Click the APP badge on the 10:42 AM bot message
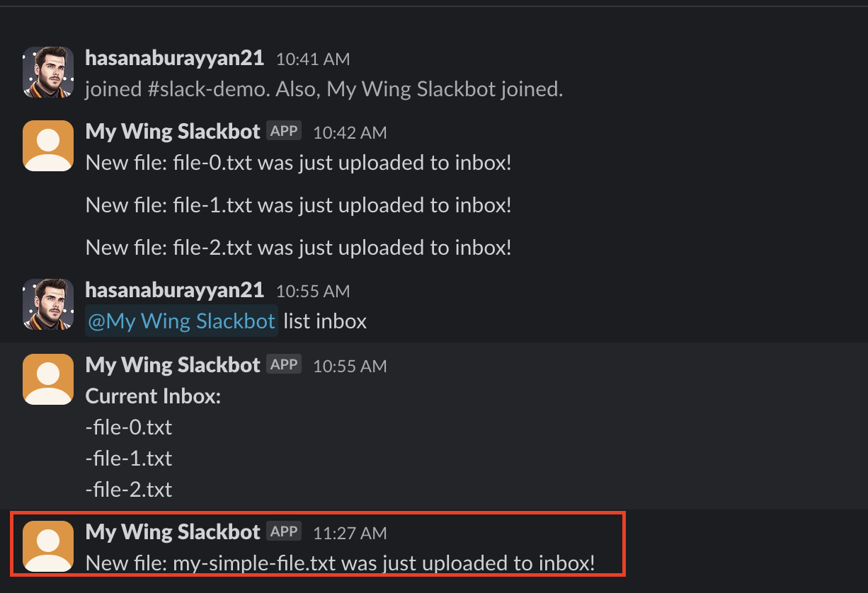Screen dimensions: 868x593 point(283,130)
